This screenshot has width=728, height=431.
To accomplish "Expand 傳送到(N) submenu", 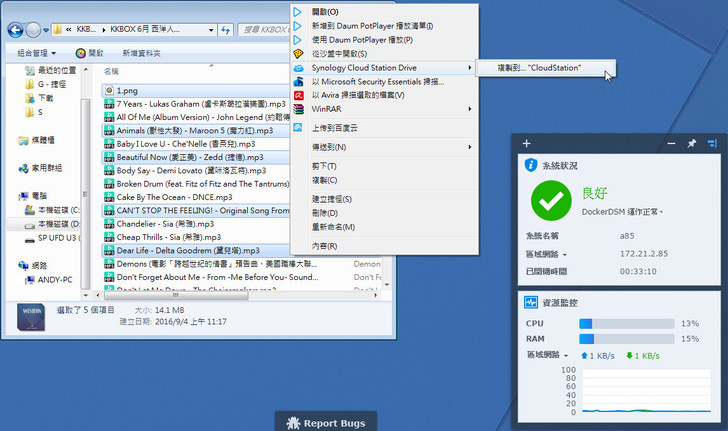I will coord(384,147).
